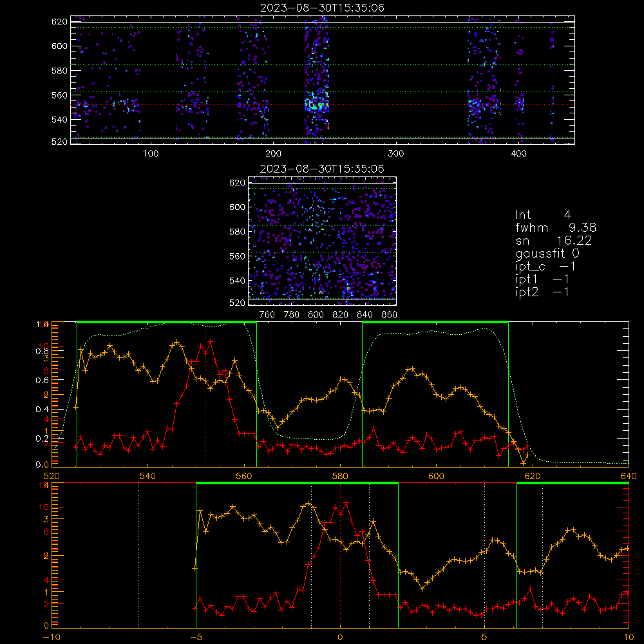Click x-axis label 560 of profile plot
The image size is (644, 644).
click(244, 477)
